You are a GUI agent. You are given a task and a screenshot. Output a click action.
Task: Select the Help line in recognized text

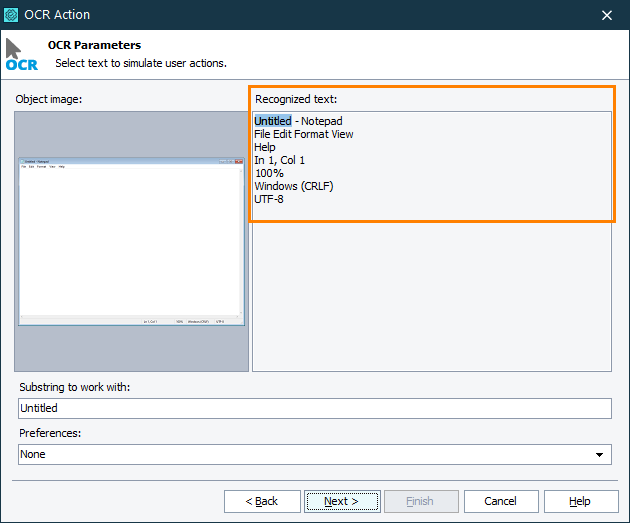click(x=265, y=147)
